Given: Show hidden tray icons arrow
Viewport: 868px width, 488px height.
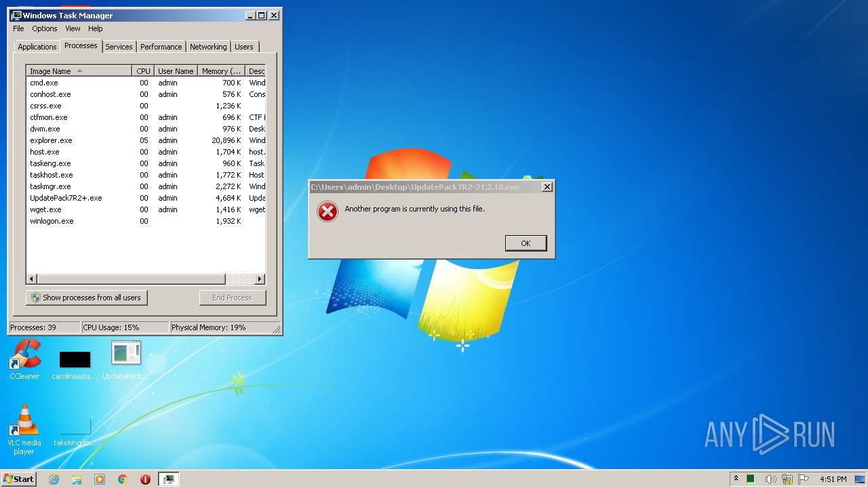Looking at the screenshot, I should (x=736, y=479).
